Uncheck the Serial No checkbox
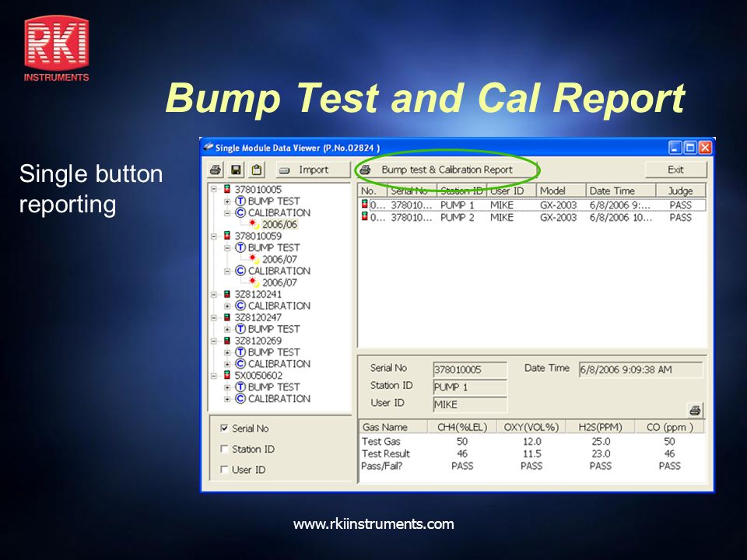Screen dimensions: 747x560 click(x=224, y=428)
